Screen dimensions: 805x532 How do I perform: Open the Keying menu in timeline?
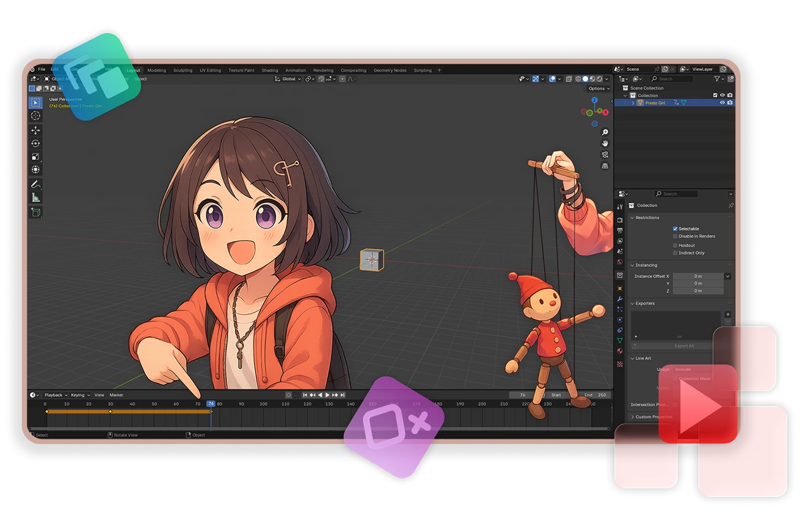point(80,395)
